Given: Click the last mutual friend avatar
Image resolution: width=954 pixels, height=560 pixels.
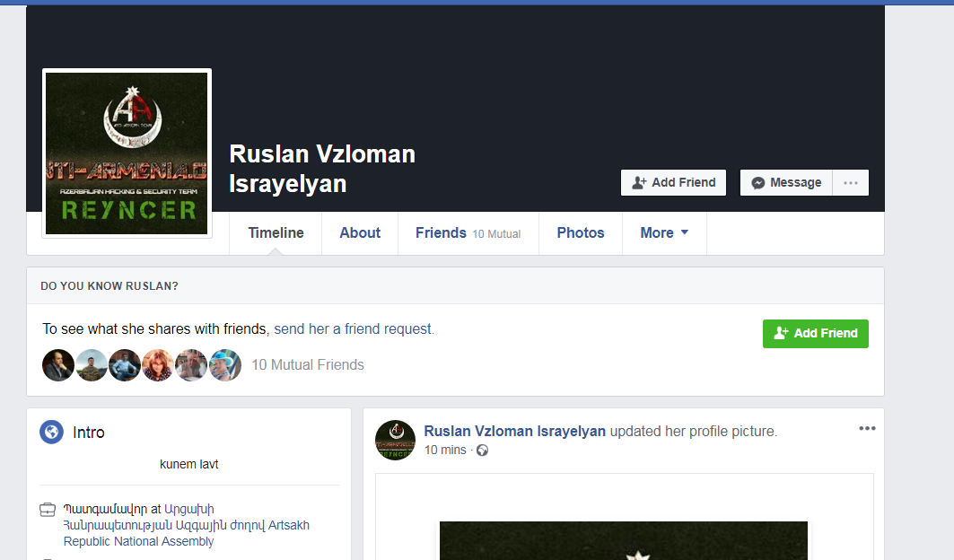Looking at the screenshot, I should (x=225, y=365).
